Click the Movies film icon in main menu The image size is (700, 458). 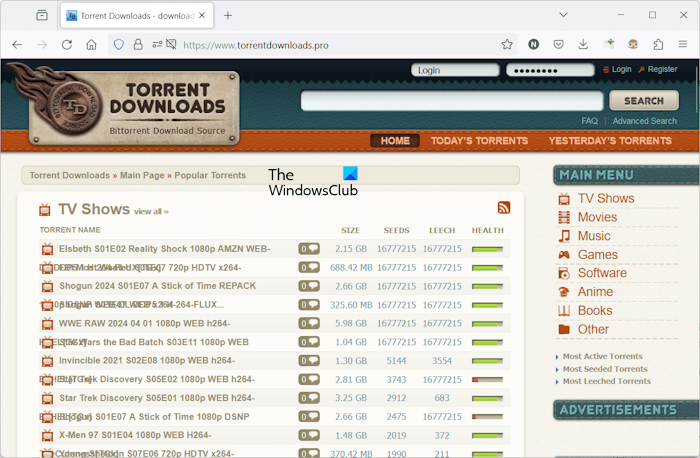[564, 217]
